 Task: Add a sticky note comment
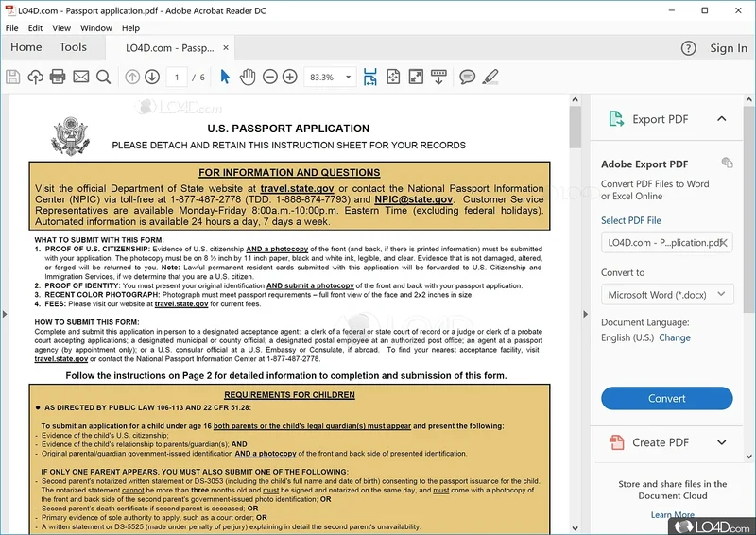pos(467,77)
